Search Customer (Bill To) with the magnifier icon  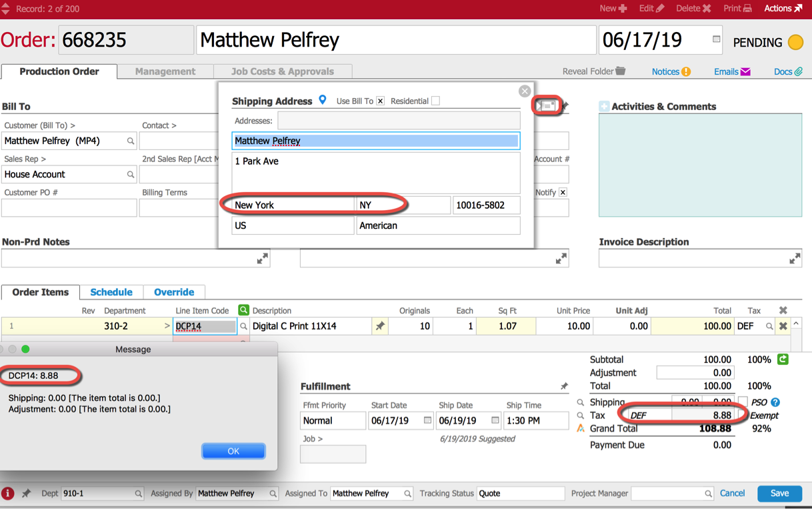tap(131, 141)
